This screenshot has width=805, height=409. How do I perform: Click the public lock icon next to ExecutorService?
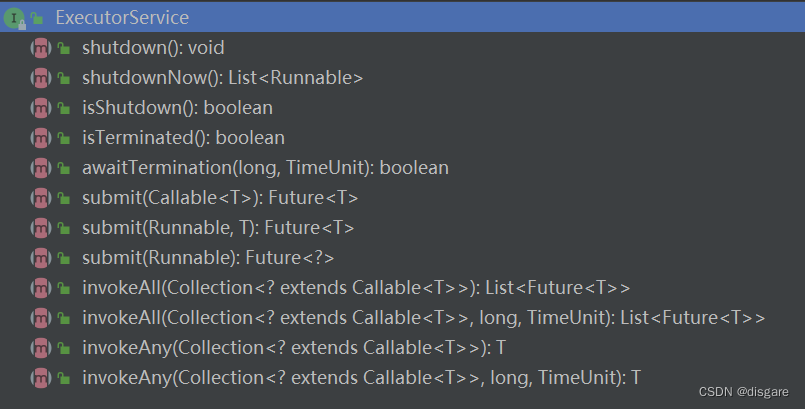pos(37,18)
